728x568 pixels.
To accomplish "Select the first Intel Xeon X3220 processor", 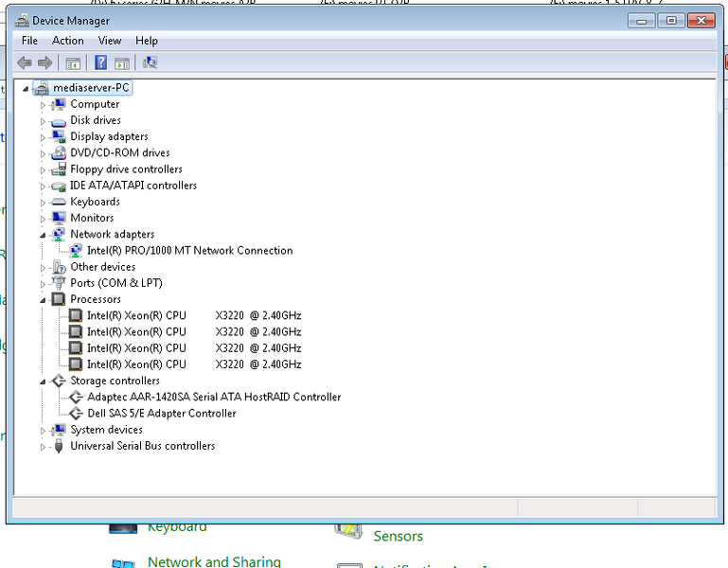I will 194,316.
